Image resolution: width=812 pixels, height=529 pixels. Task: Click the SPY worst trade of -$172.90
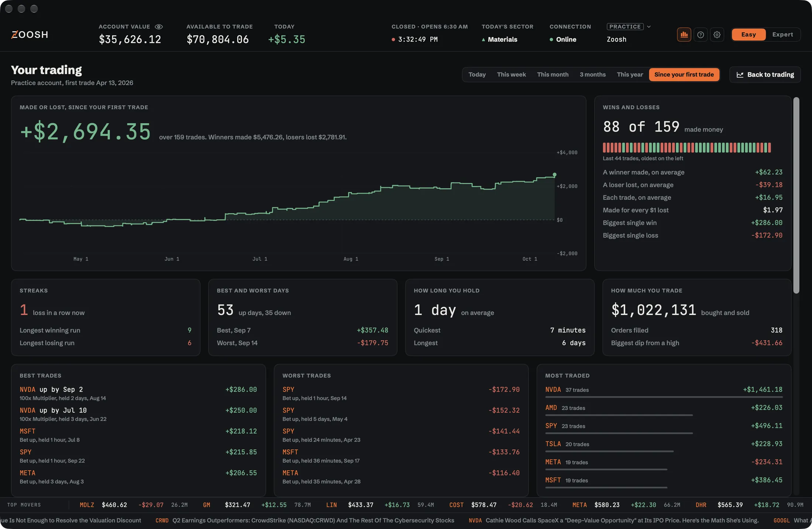(x=401, y=393)
